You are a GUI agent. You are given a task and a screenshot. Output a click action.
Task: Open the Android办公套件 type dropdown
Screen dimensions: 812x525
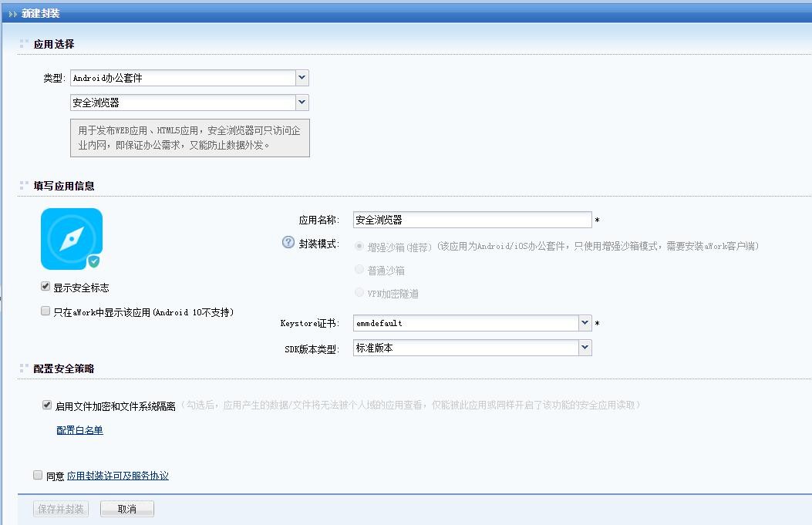tap(302, 78)
